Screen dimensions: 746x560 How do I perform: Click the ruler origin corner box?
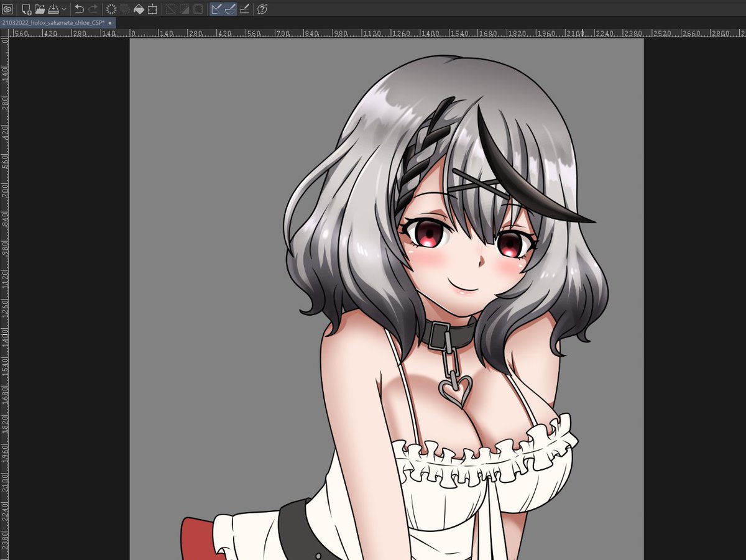click(4, 32)
